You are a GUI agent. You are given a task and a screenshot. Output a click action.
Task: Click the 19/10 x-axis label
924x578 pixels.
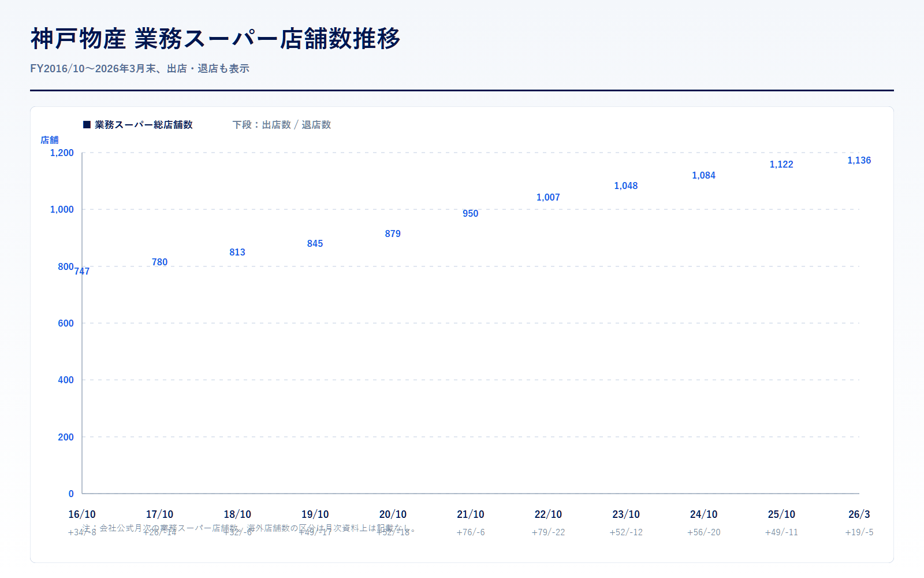click(315, 514)
